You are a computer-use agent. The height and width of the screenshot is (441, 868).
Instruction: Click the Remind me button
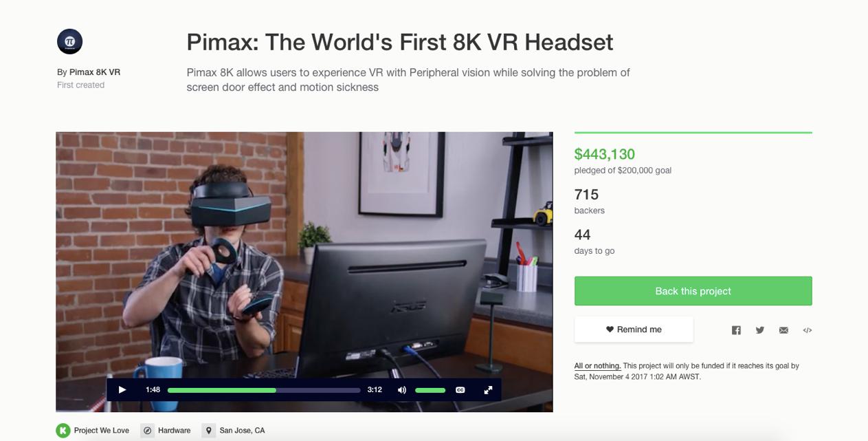click(634, 330)
